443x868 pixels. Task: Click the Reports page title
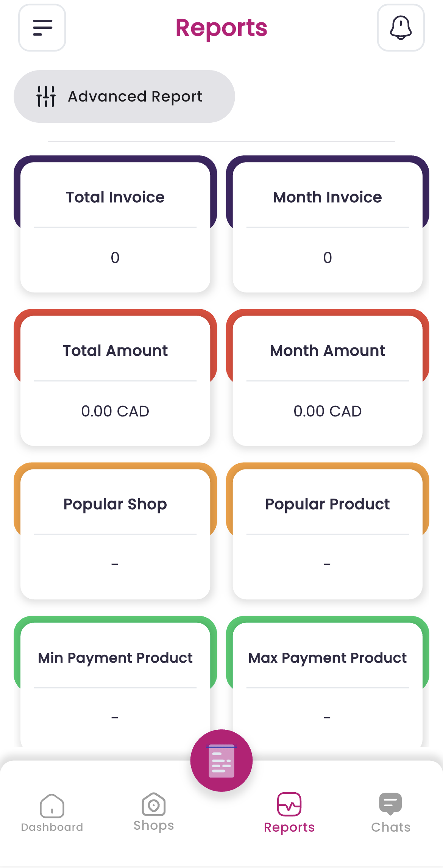coord(221,28)
